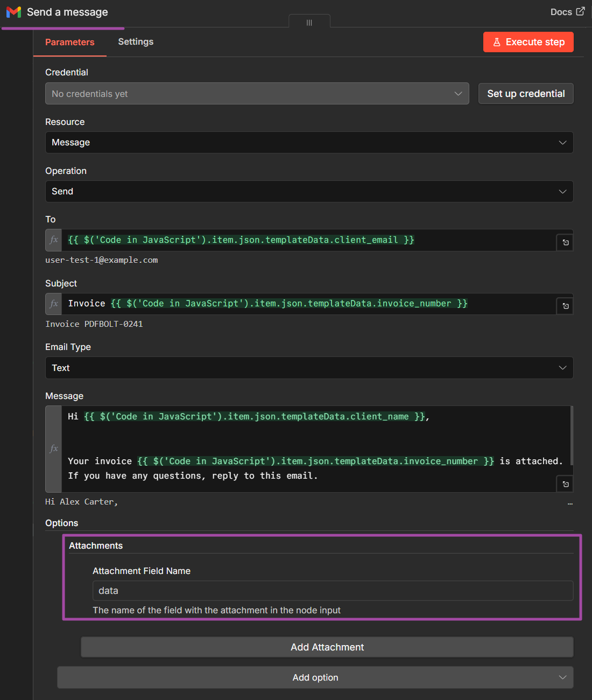The width and height of the screenshot is (592, 700).
Task: Open the Email Type dropdown showing Text
Action: point(309,368)
